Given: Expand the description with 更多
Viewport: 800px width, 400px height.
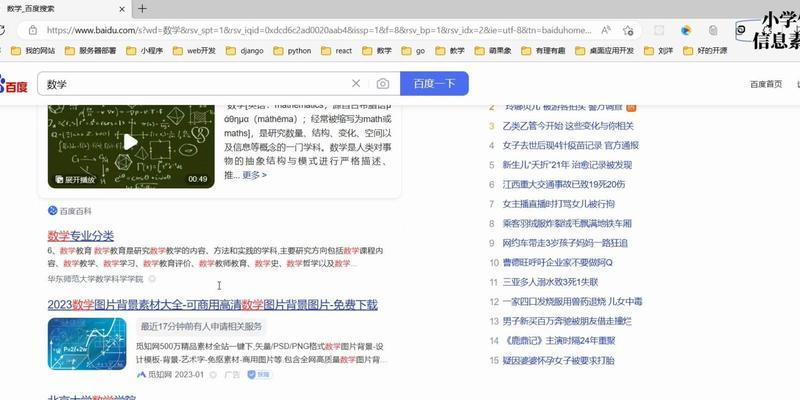Looking at the screenshot, I should pyautogui.click(x=255, y=175).
